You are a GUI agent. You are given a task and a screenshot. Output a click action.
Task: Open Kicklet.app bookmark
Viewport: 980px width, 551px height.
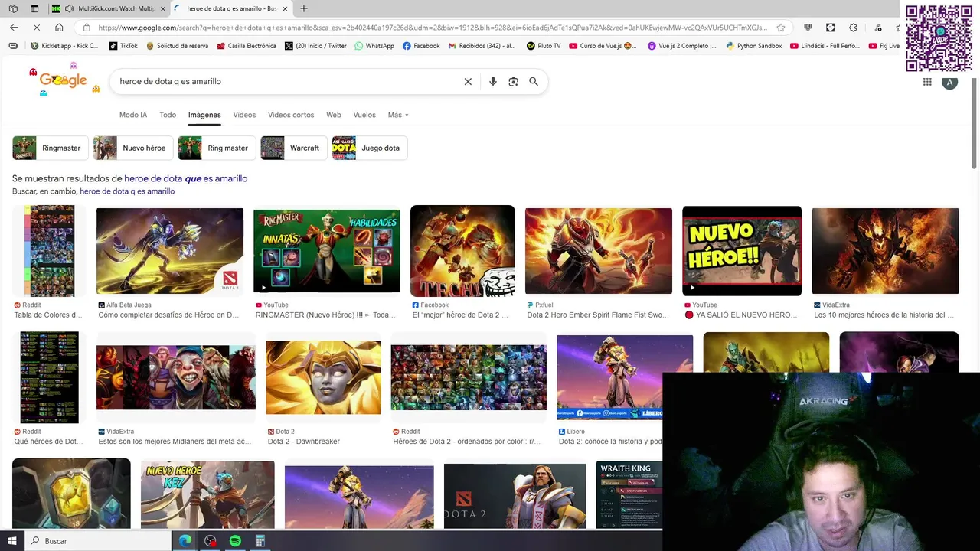[64, 46]
